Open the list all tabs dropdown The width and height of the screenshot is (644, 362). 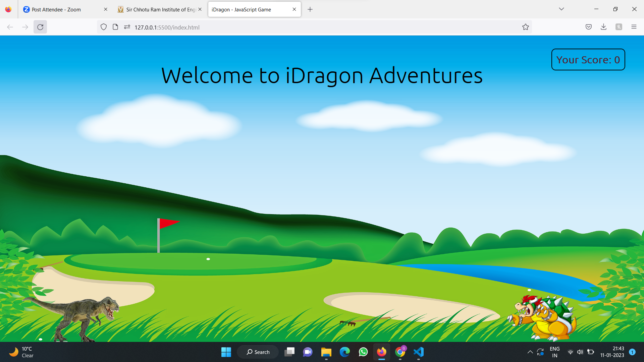click(x=561, y=9)
